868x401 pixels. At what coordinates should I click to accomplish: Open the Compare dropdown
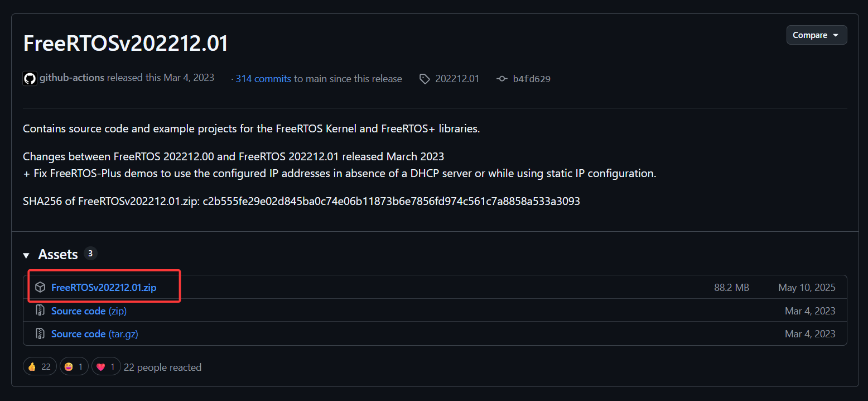pos(817,35)
